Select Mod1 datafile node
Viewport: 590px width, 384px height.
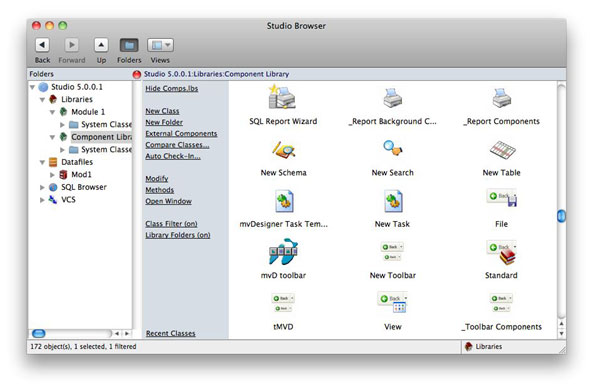point(81,175)
